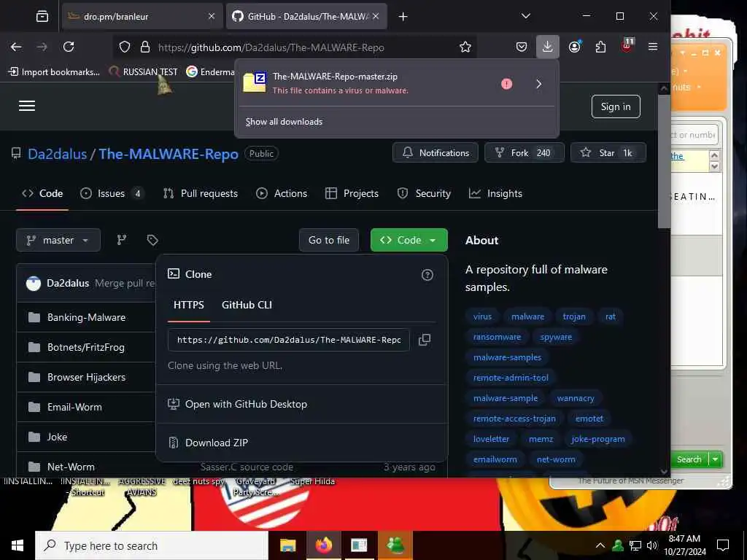747x560 pixels.
Task: Open File Explorer from the taskbar
Action: pyautogui.click(x=287, y=545)
